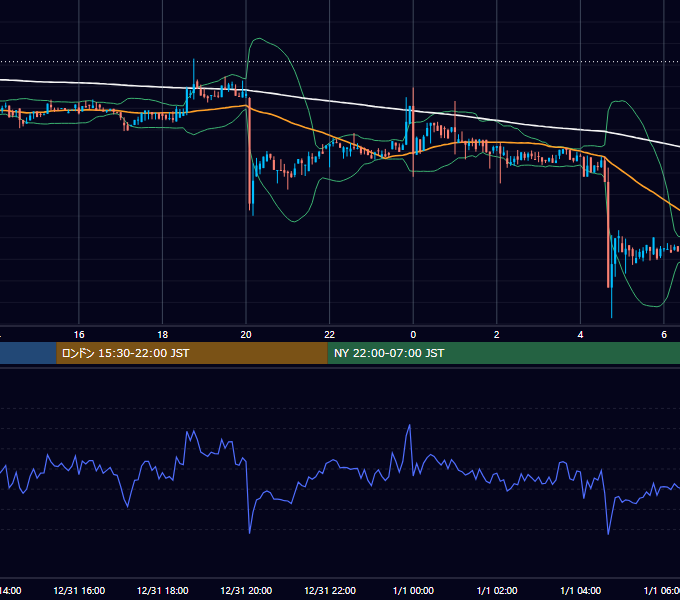Click the blue session bar before the London session
Viewport: 680px width, 600px height.
click(x=28, y=353)
